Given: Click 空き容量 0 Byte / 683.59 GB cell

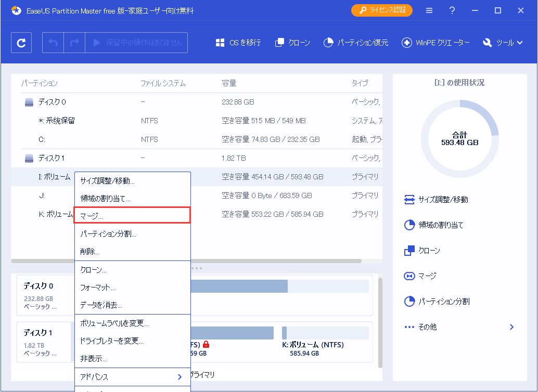Looking at the screenshot, I should point(266,196).
